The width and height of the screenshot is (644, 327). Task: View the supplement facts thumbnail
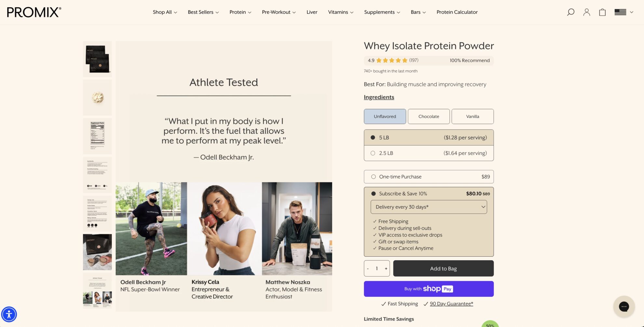tap(97, 136)
